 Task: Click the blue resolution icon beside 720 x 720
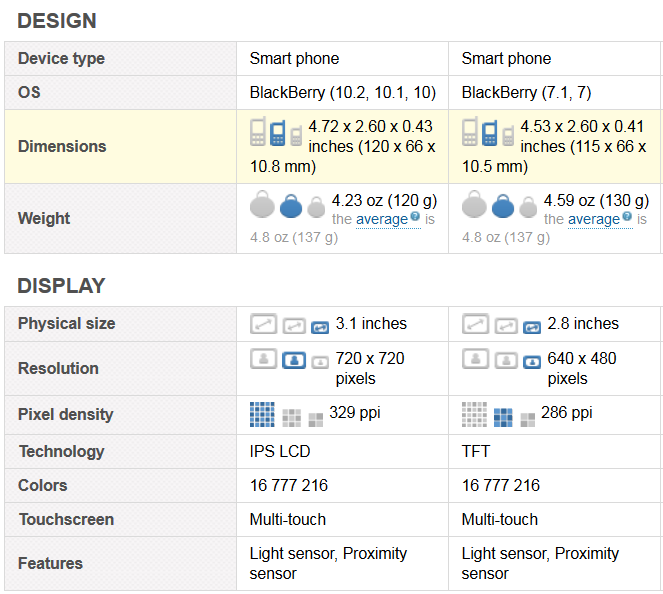pos(294,360)
